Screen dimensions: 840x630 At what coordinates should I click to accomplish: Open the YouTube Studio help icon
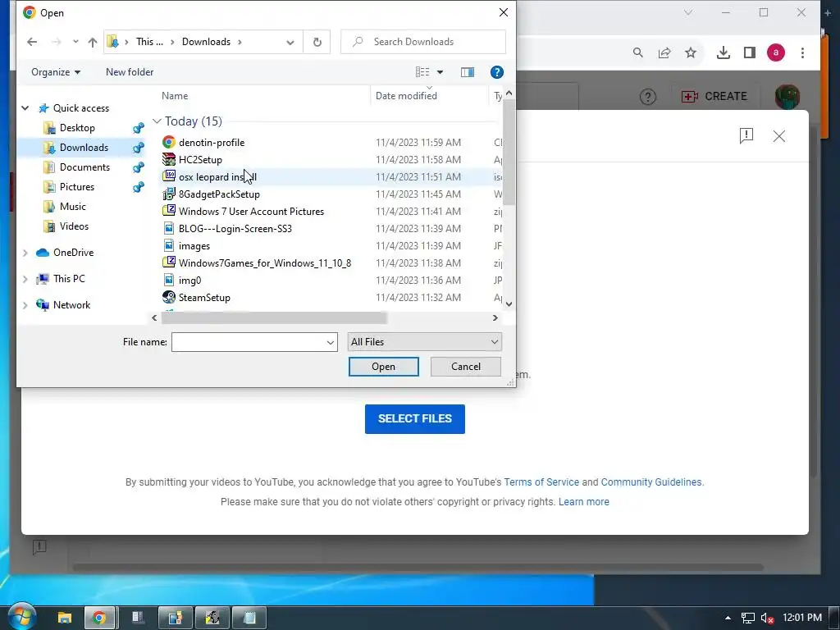click(648, 97)
